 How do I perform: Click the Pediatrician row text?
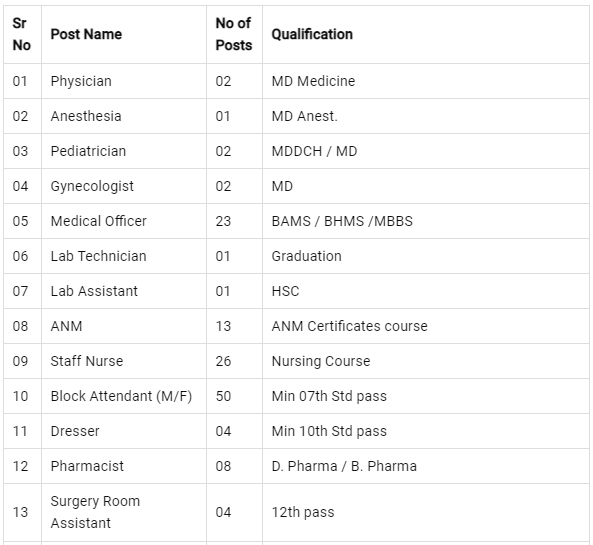[88, 151]
